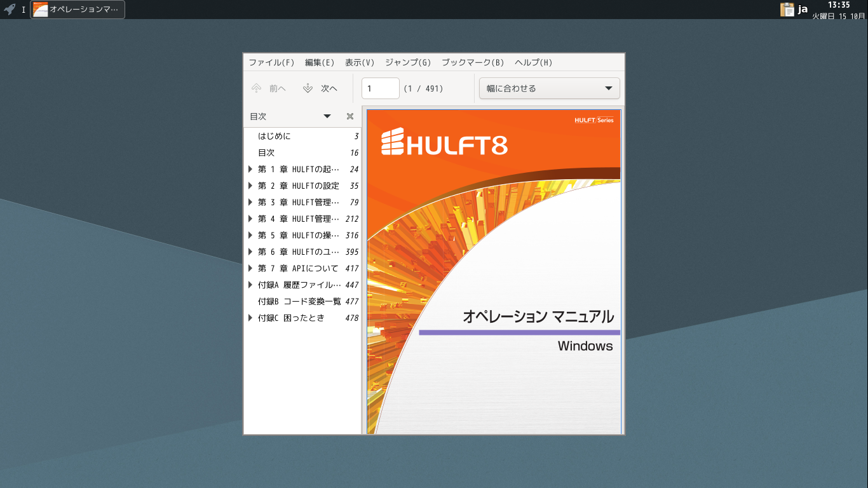Open the launcher rocket icon in top panel
868x488 pixels.
(x=10, y=10)
